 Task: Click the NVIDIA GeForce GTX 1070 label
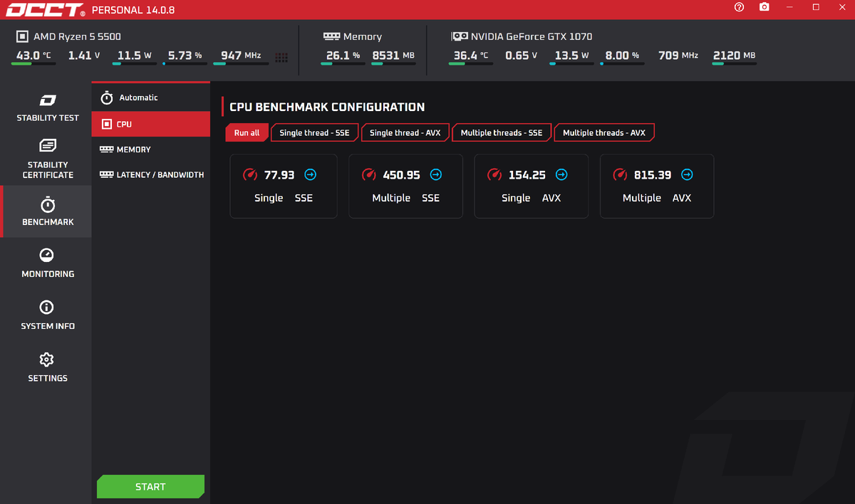point(532,36)
